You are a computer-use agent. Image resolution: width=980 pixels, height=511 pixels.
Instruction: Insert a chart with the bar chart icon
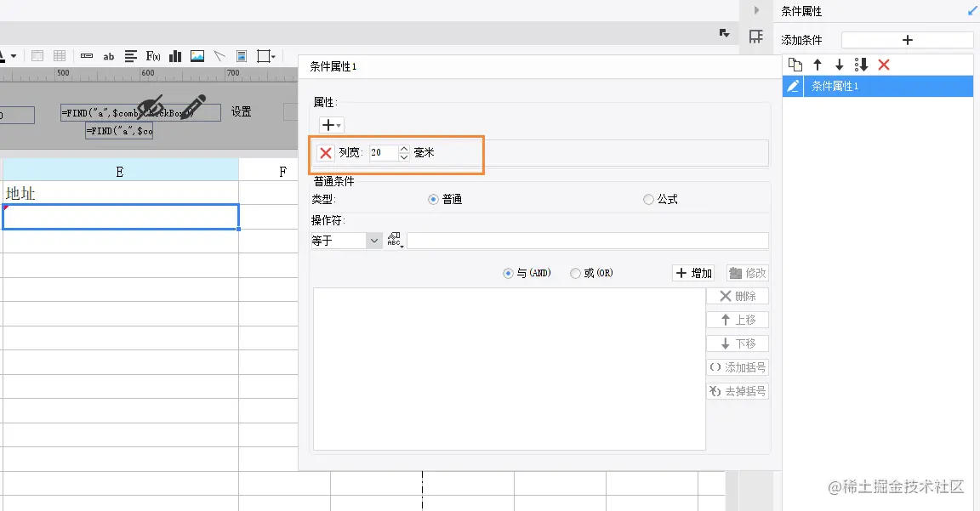click(175, 56)
